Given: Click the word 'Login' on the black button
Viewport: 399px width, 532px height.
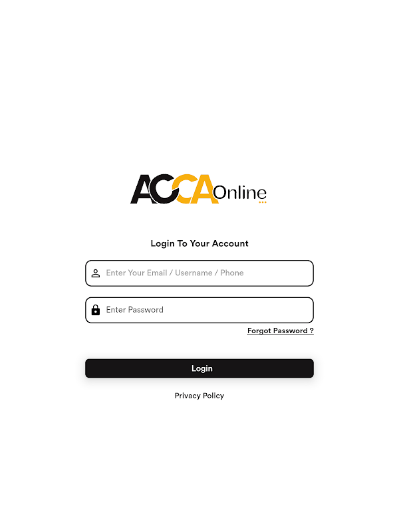Looking at the screenshot, I should coord(202,368).
